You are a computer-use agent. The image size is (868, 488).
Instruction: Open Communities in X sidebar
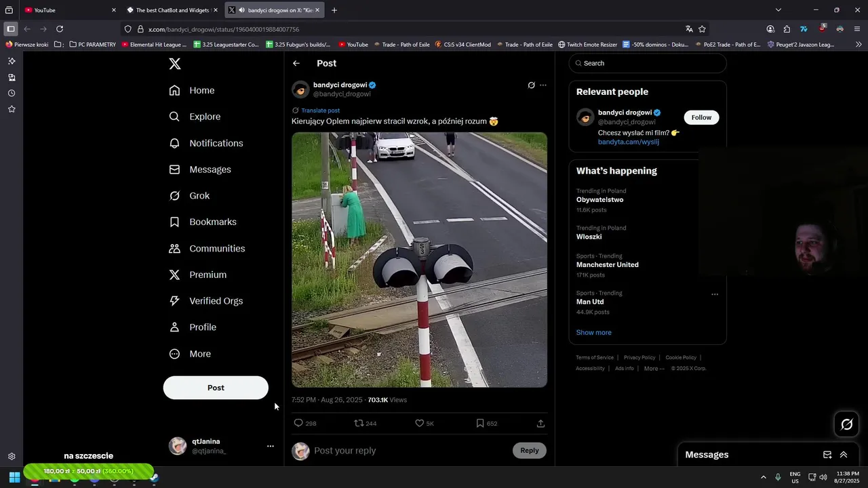click(x=207, y=248)
